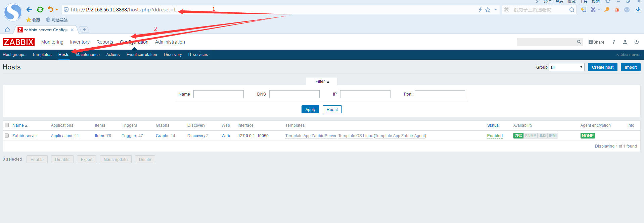Click the home icon beside the tabs
The image size is (644, 223).
7,30
